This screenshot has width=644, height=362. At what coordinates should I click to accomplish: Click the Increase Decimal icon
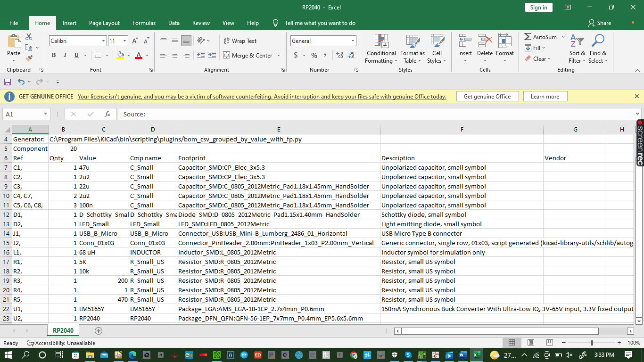pyautogui.click(x=339, y=55)
